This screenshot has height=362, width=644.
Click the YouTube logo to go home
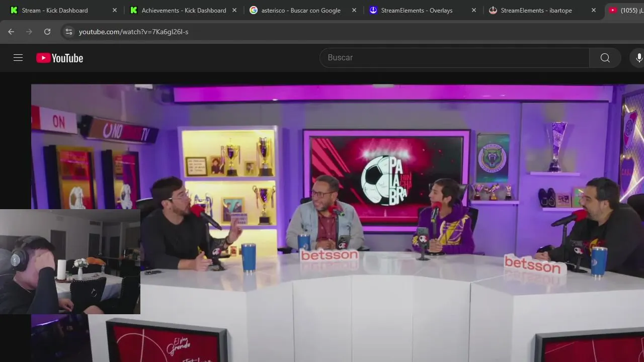pyautogui.click(x=59, y=58)
